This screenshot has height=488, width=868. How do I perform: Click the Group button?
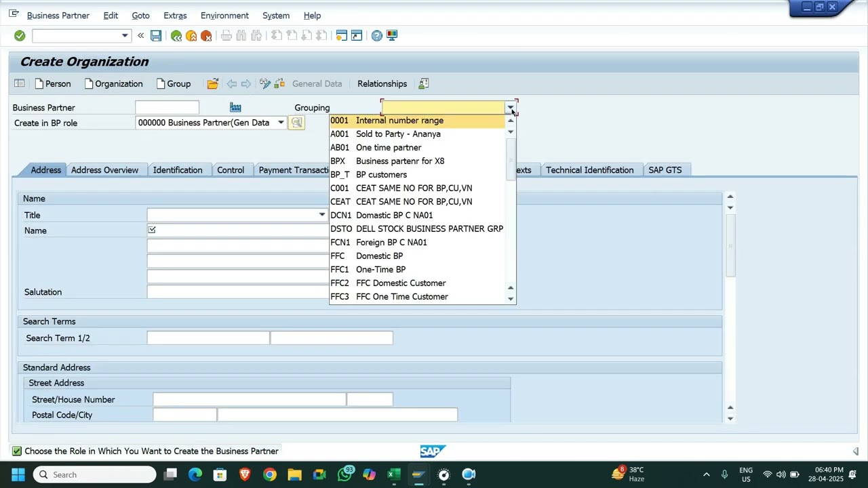click(174, 83)
